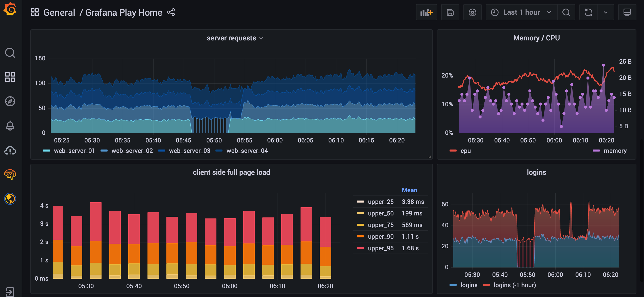Toggle web_server_01 series in legend
This screenshot has height=297, width=644.
[74, 151]
